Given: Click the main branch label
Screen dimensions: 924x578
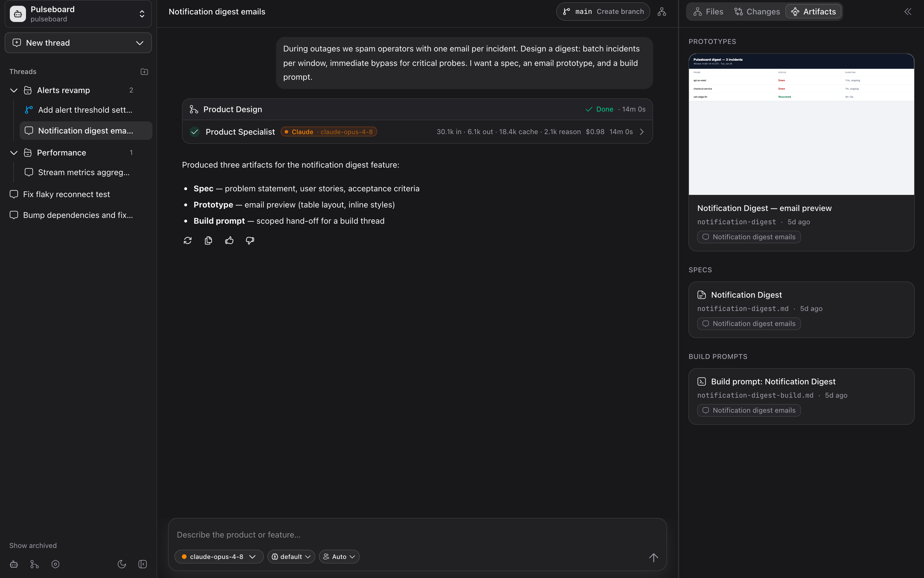Looking at the screenshot, I should pyautogui.click(x=583, y=12).
